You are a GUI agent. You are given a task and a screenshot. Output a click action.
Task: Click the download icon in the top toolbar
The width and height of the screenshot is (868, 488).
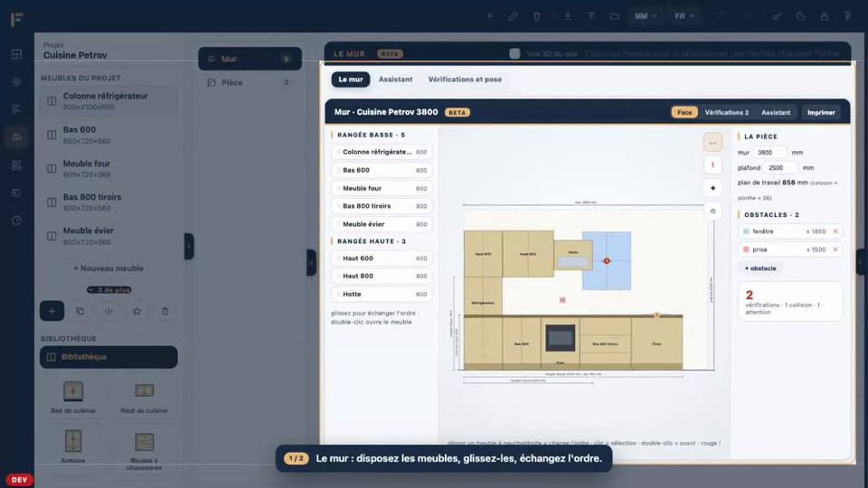coord(568,16)
